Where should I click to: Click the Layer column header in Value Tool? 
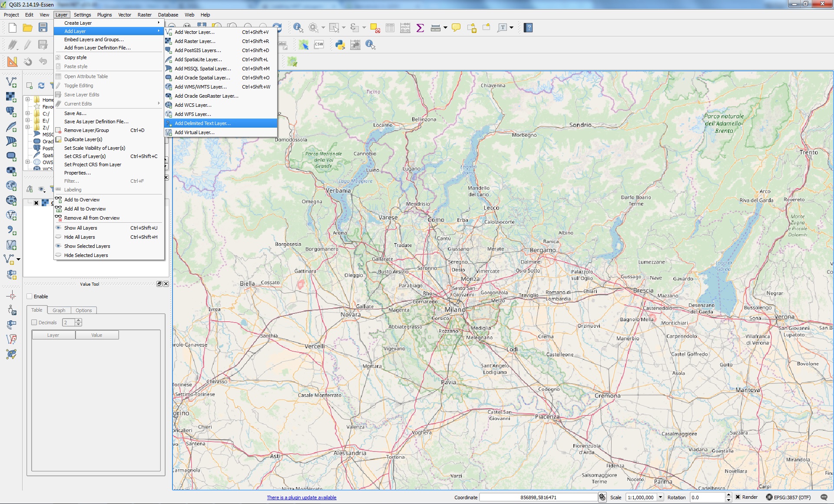(53, 335)
